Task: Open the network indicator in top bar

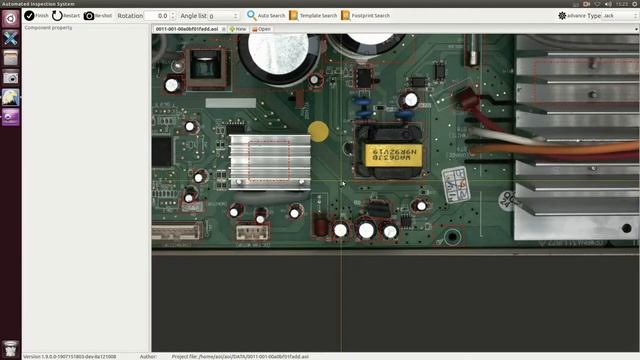Action: click(x=598, y=4)
